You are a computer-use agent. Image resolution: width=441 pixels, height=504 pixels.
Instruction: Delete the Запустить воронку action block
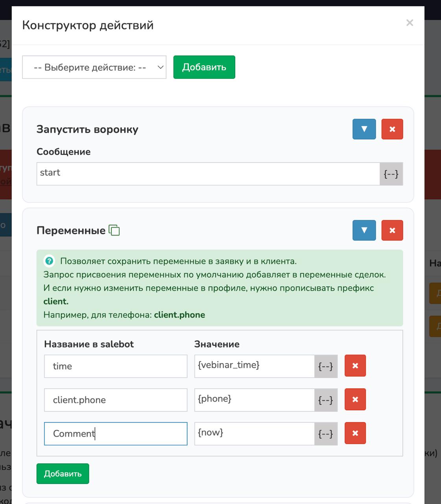click(392, 129)
